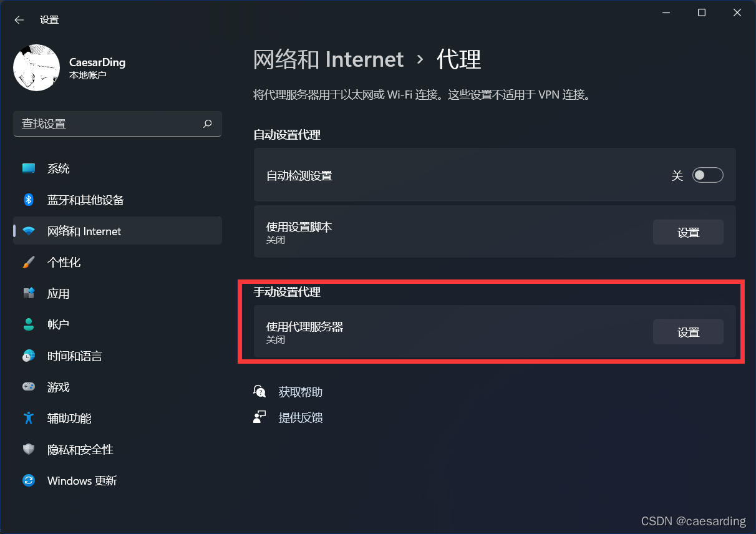Click the CaesarDing profile avatar
The image size is (756, 534).
click(36, 67)
